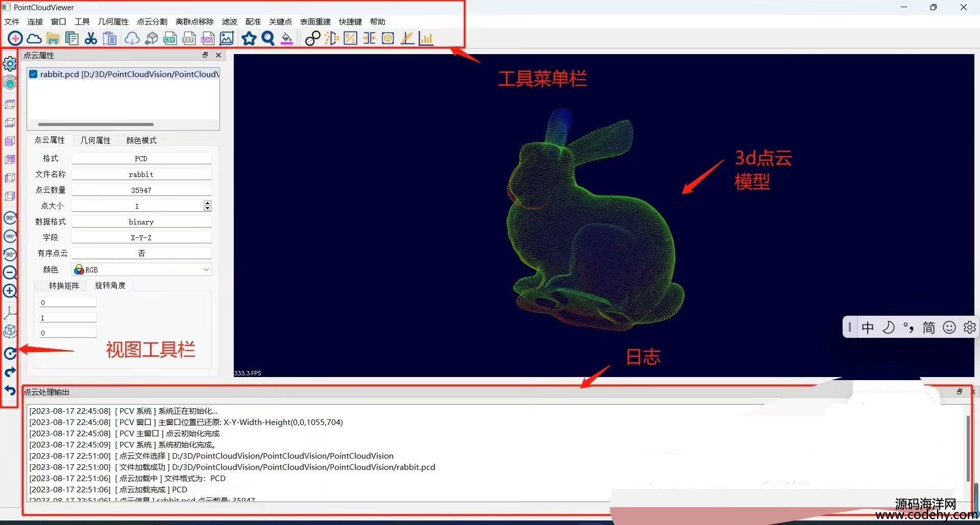Click the cloud download icon

coord(132,38)
